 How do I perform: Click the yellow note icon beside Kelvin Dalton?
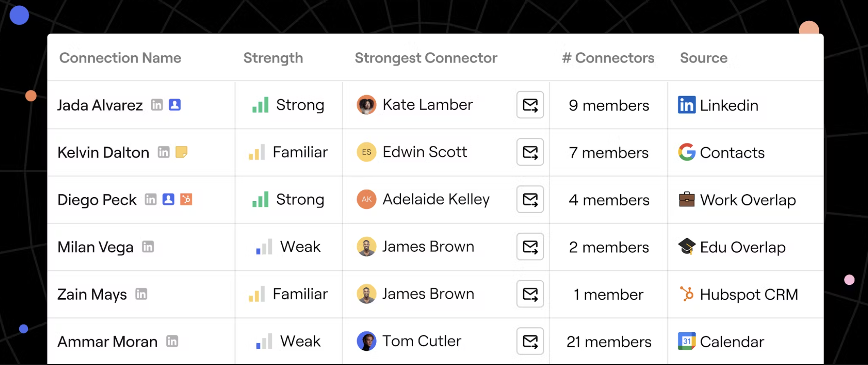point(181,152)
